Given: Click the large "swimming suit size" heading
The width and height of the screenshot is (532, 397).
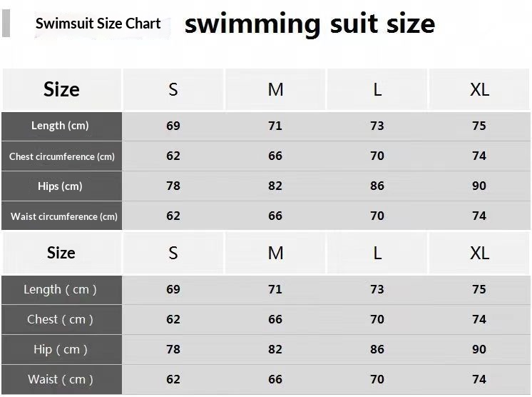Looking at the screenshot, I should (x=310, y=24).
